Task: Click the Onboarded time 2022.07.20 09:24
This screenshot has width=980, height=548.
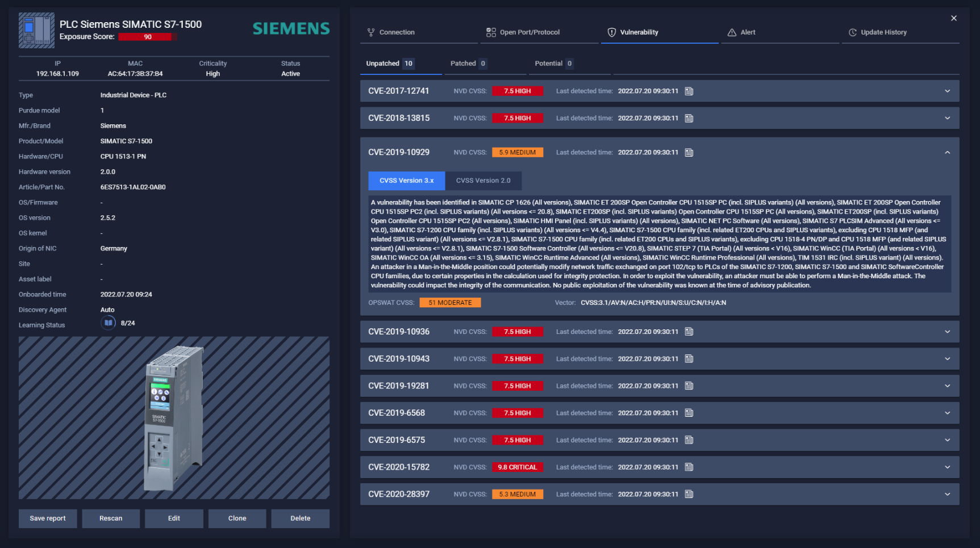Action: (x=126, y=295)
